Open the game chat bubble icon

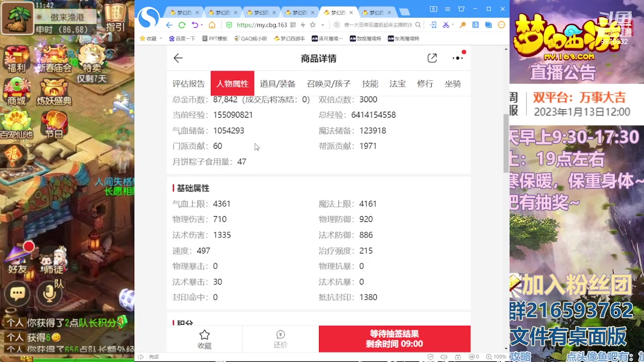point(18,293)
